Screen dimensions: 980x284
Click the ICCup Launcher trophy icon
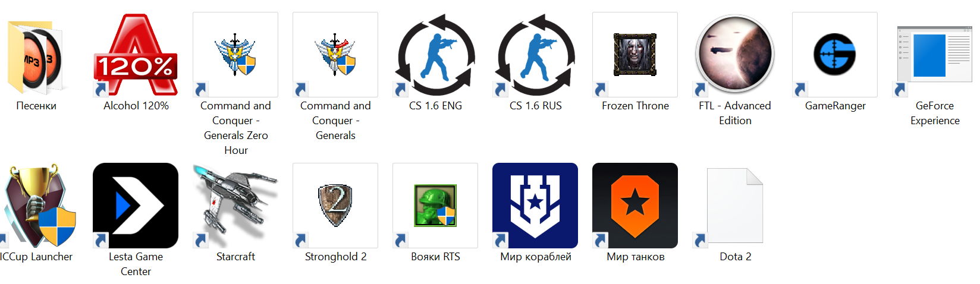38,206
